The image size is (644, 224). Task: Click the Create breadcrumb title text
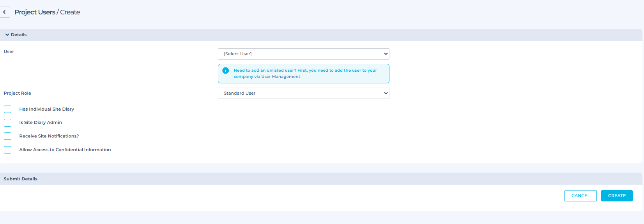(x=70, y=12)
